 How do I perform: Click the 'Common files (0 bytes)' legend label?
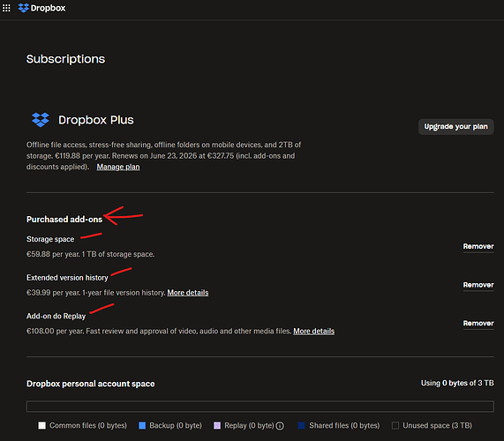point(88,426)
